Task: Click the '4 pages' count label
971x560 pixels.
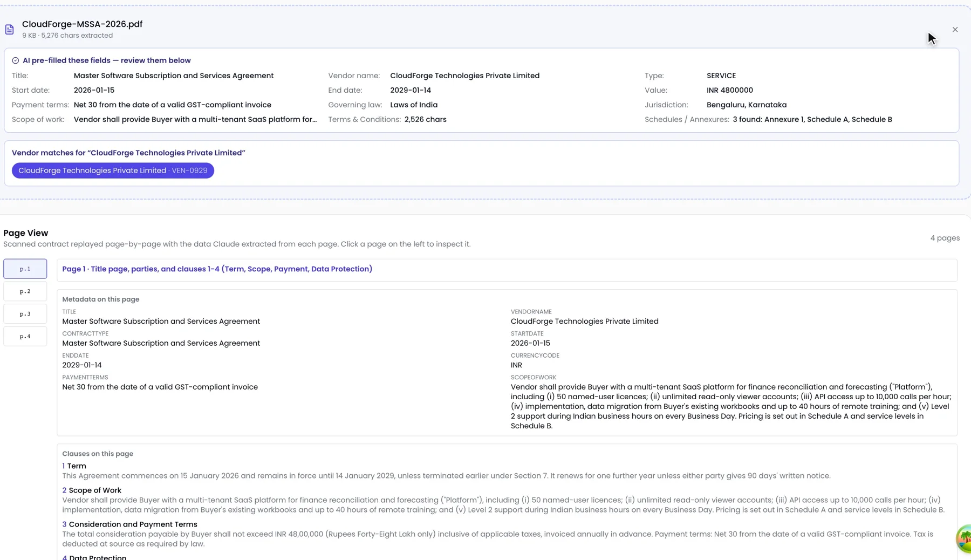Action: tap(945, 238)
